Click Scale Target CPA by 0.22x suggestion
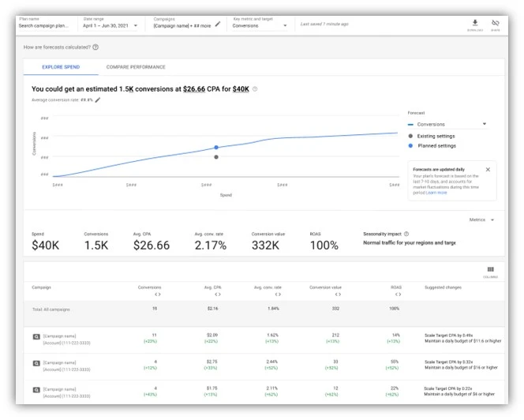 click(x=448, y=388)
